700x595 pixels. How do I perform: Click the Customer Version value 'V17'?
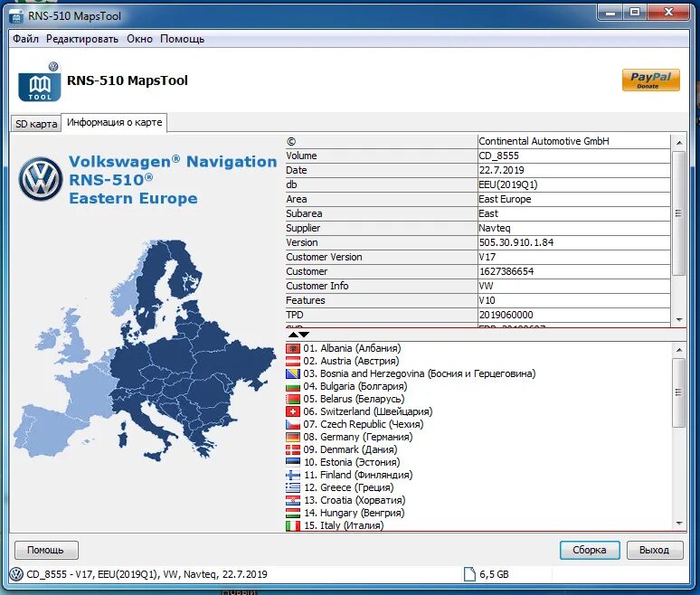coord(573,257)
